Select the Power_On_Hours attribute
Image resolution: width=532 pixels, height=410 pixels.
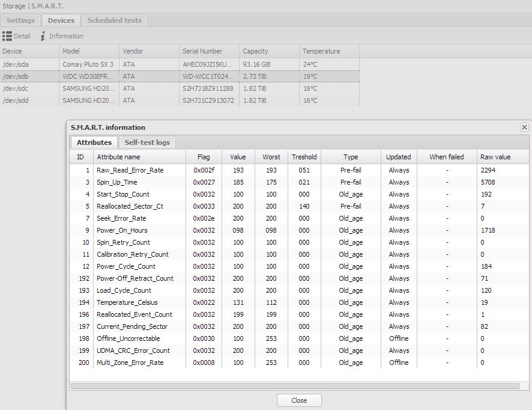point(299,230)
